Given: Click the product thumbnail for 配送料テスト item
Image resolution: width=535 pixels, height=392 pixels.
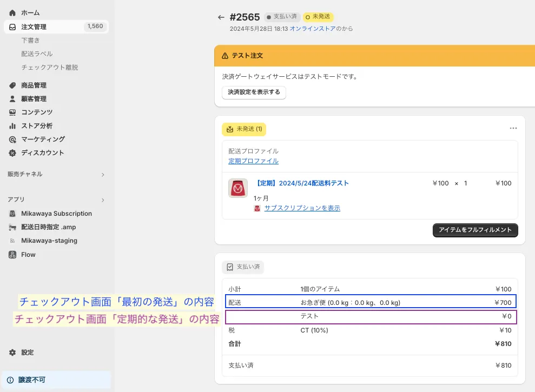Looking at the screenshot, I should [238, 188].
